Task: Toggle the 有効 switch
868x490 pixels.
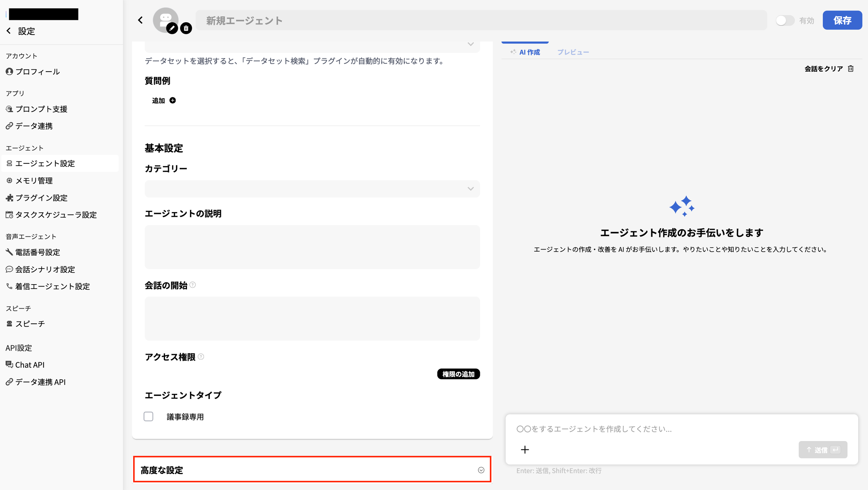Action: click(x=785, y=21)
